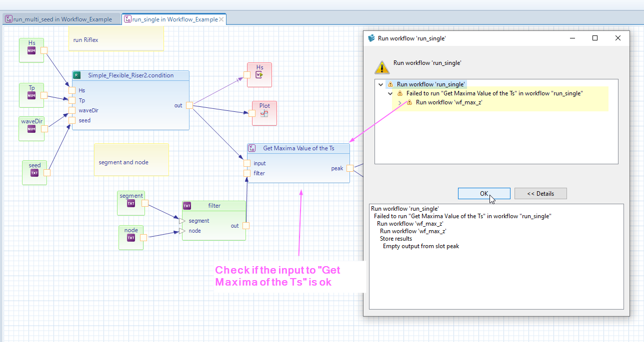Click the TXT icon on the seed node

[x=34, y=173]
